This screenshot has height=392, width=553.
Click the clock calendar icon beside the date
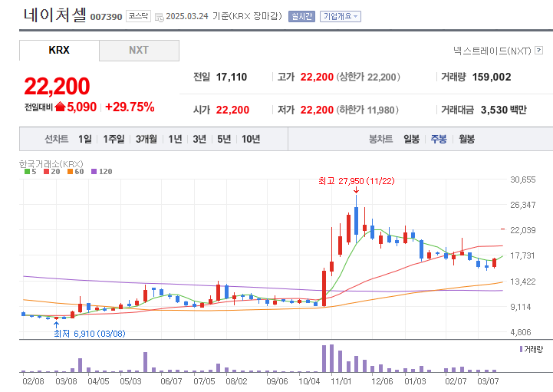coord(160,17)
